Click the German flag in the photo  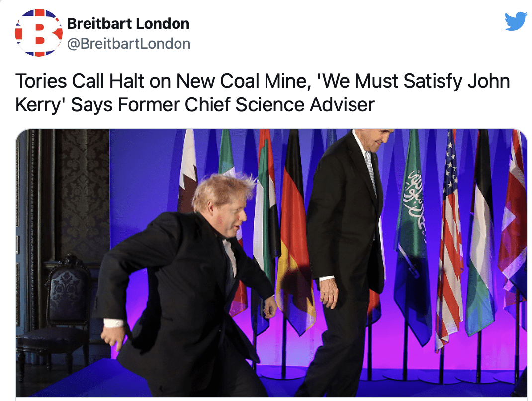click(x=294, y=234)
